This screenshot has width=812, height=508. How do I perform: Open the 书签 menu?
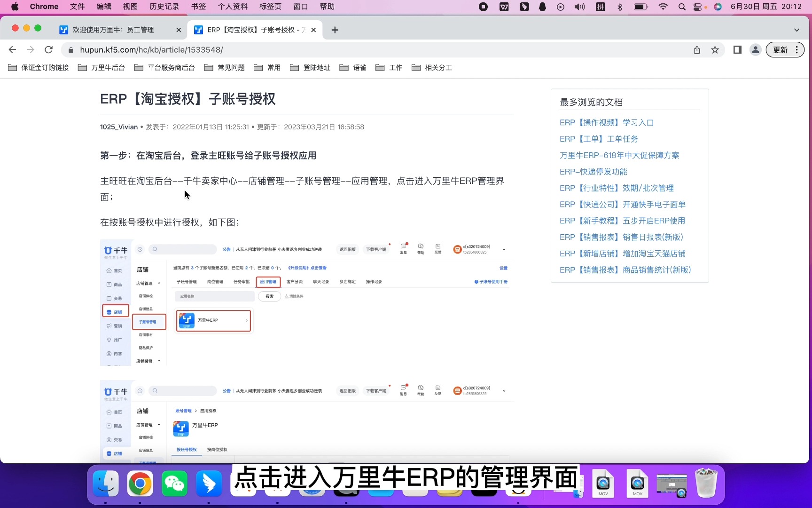199,7
